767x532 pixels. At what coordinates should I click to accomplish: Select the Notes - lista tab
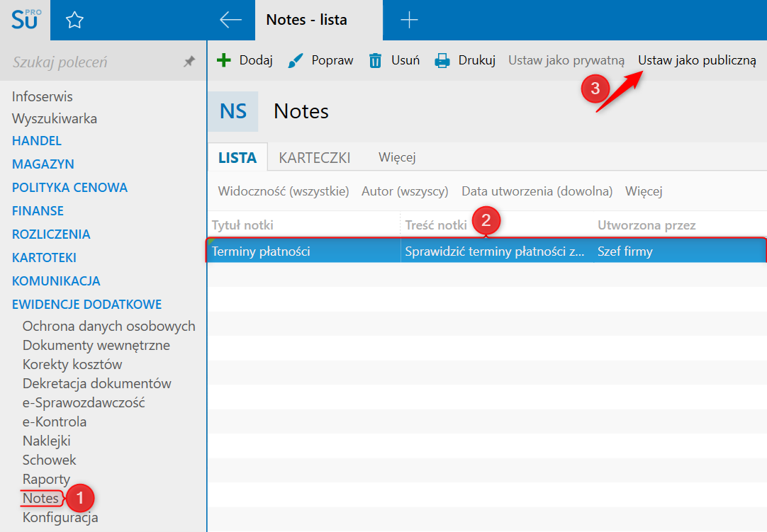click(318, 20)
